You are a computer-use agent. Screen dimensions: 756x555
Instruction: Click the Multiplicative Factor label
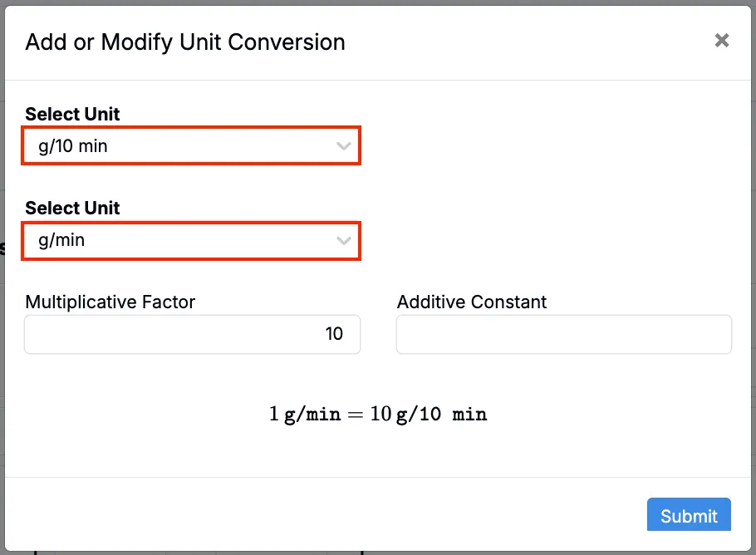click(x=110, y=302)
